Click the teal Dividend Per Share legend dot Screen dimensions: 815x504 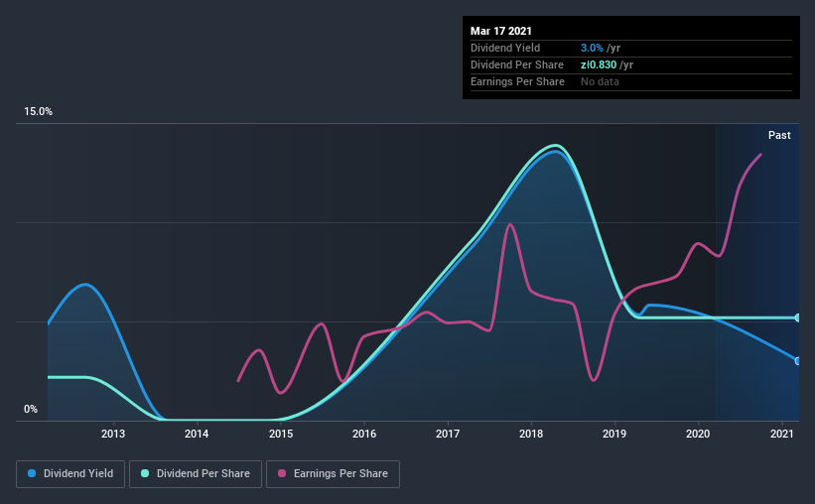(145, 473)
